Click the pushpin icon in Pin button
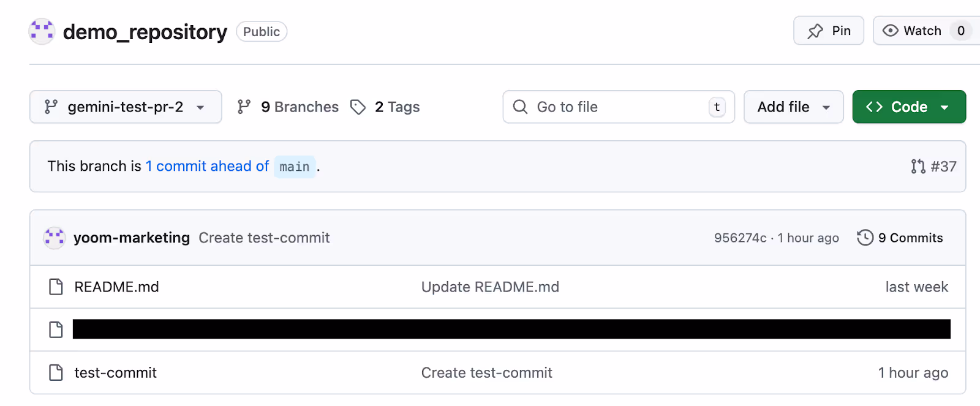Viewport: 980px width, 406px height. (815, 31)
